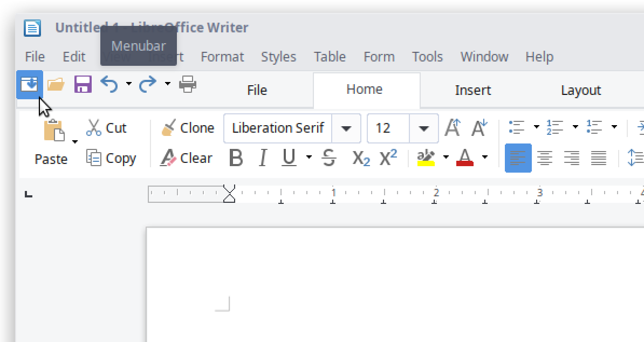644x342 pixels.
Task: Click the Clone formatting button
Action: [x=188, y=128]
